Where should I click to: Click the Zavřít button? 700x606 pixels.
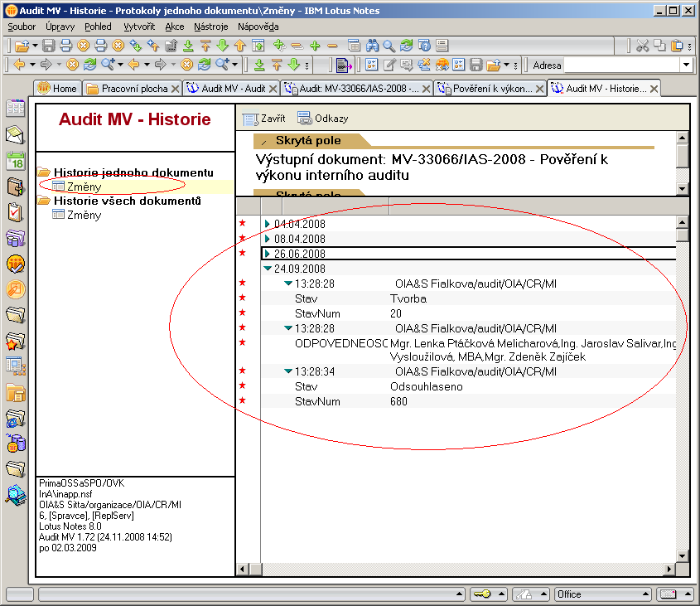click(x=263, y=119)
